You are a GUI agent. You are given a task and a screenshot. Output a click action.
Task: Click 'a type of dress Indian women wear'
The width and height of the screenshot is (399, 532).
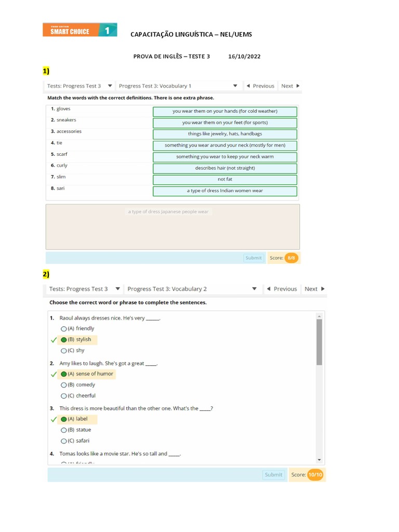click(225, 191)
